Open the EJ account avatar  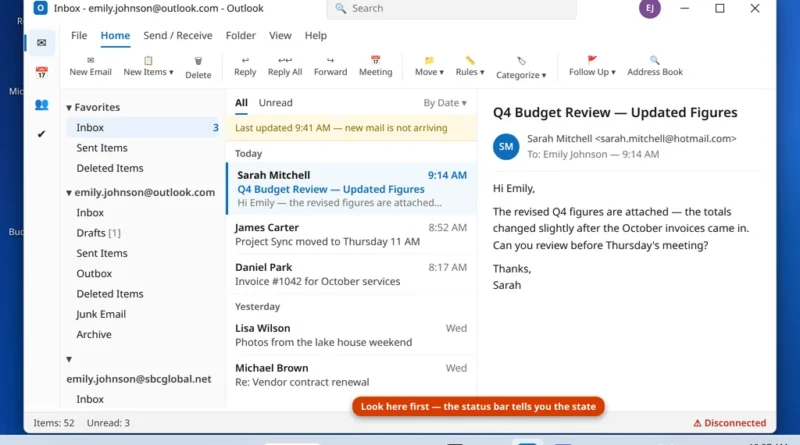coord(649,8)
